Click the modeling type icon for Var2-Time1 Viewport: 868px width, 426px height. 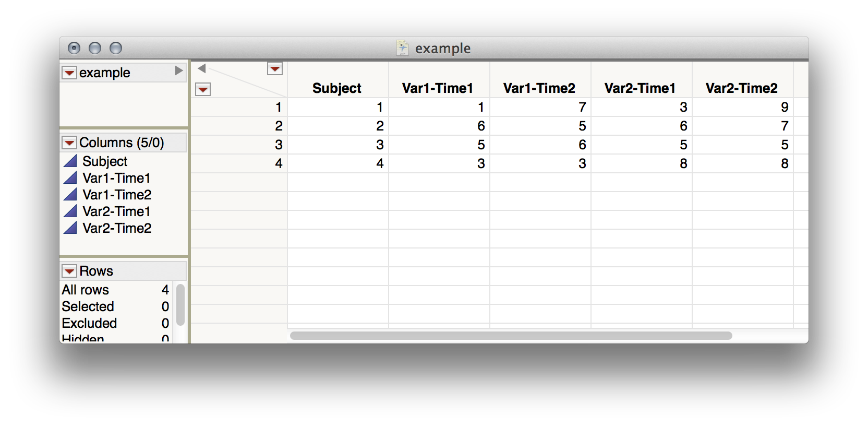[x=70, y=211]
